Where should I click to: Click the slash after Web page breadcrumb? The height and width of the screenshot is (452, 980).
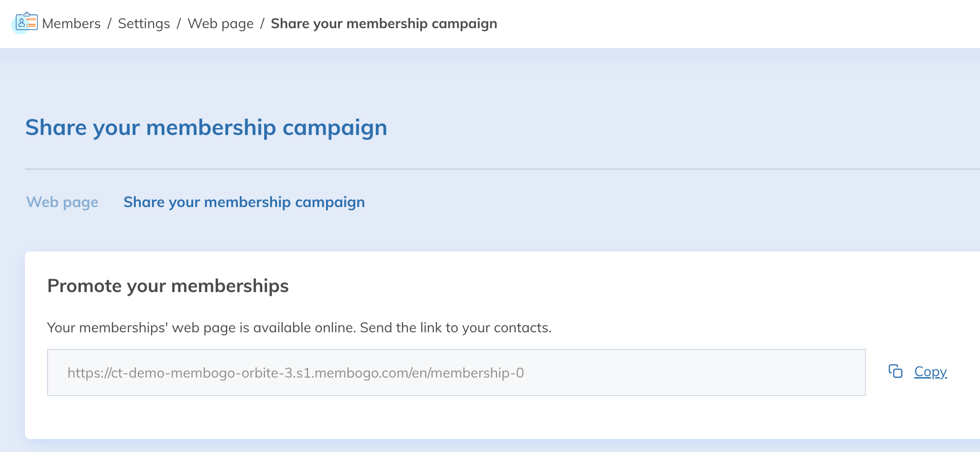click(x=262, y=24)
